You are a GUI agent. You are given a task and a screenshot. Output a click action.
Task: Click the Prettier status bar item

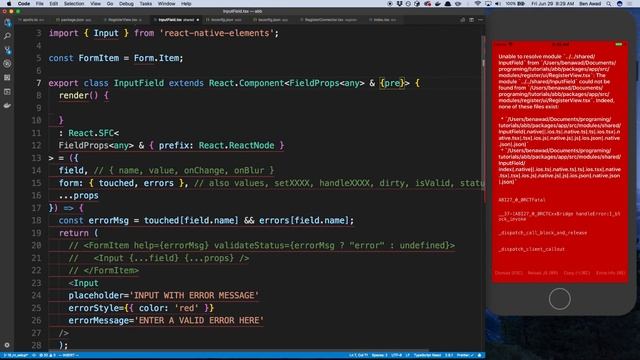465,356
